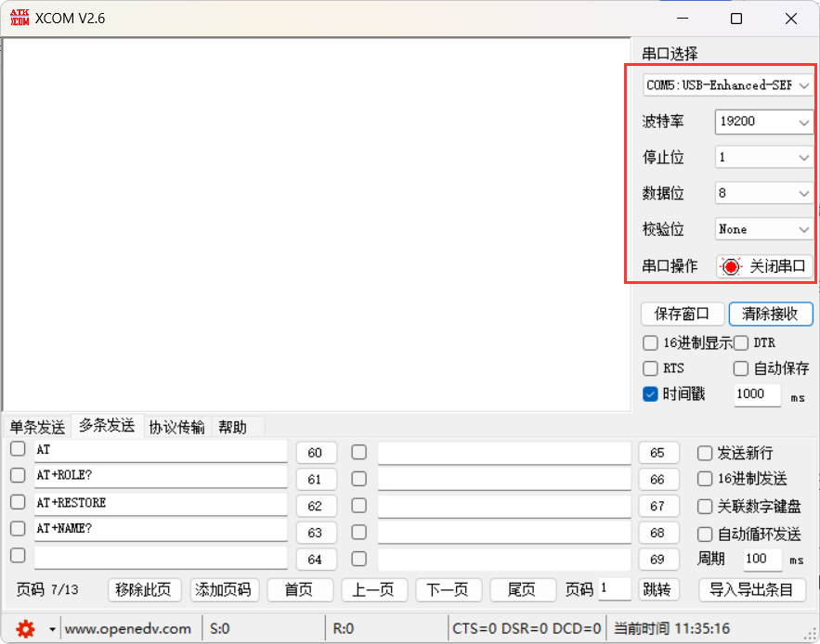Enable the DTR checkbox
This screenshot has width=820, height=644.
click(741, 342)
